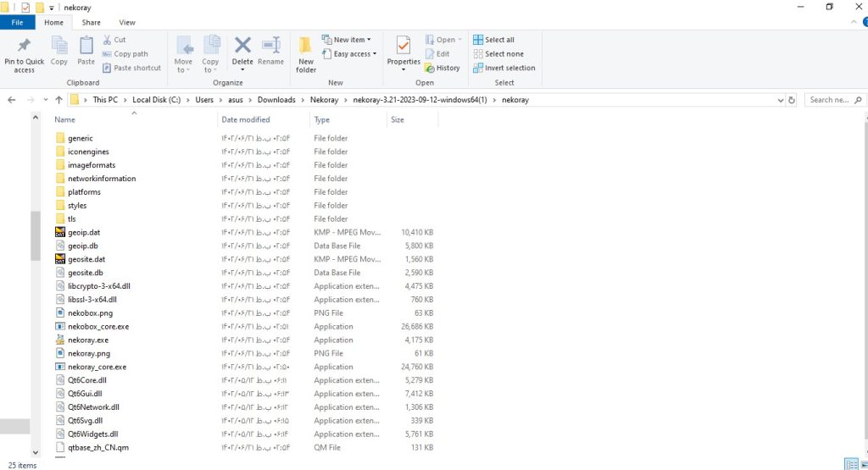Expand the address bar history dropdown
Image resolution: width=868 pixels, height=470 pixels.
coord(781,100)
